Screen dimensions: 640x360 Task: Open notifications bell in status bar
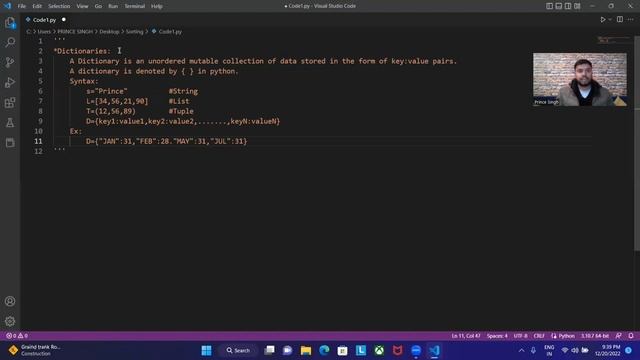tap(631, 336)
